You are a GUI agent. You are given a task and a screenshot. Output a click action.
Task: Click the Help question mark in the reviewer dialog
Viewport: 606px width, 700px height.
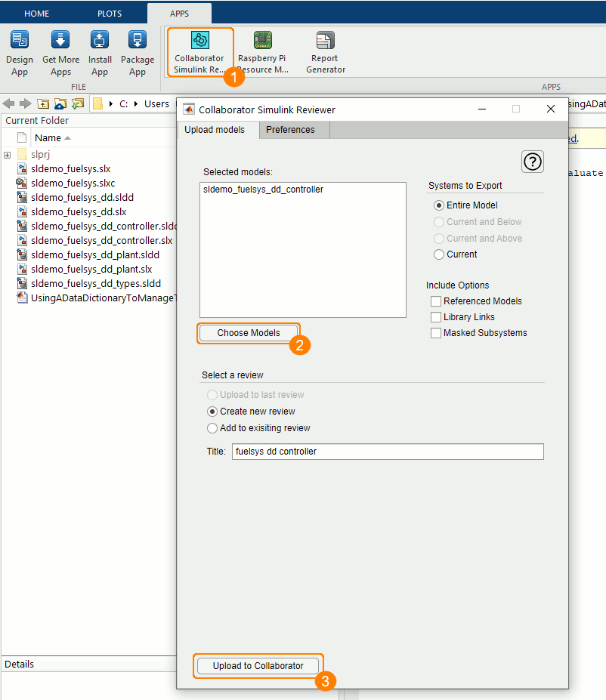[x=532, y=162]
